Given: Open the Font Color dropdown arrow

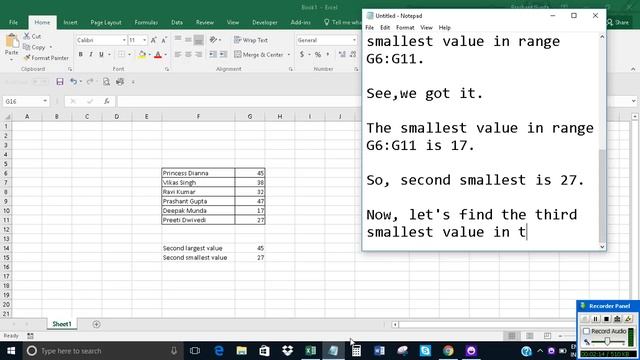Looking at the screenshot, I should [165, 54].
